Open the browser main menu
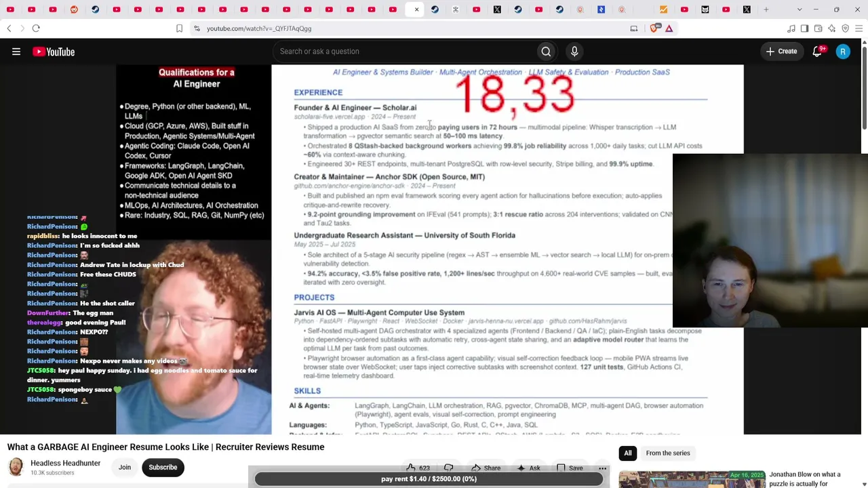868x488 pixels. [x=859, y=28]
